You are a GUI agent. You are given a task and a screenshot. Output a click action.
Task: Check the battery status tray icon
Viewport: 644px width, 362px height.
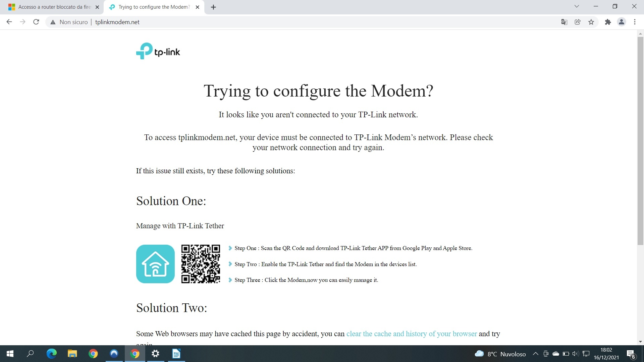(566, 354)
